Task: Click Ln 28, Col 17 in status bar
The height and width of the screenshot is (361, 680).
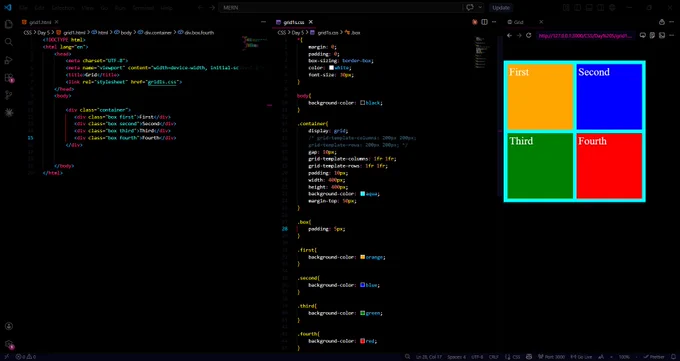Action: [x=429, y=357]
